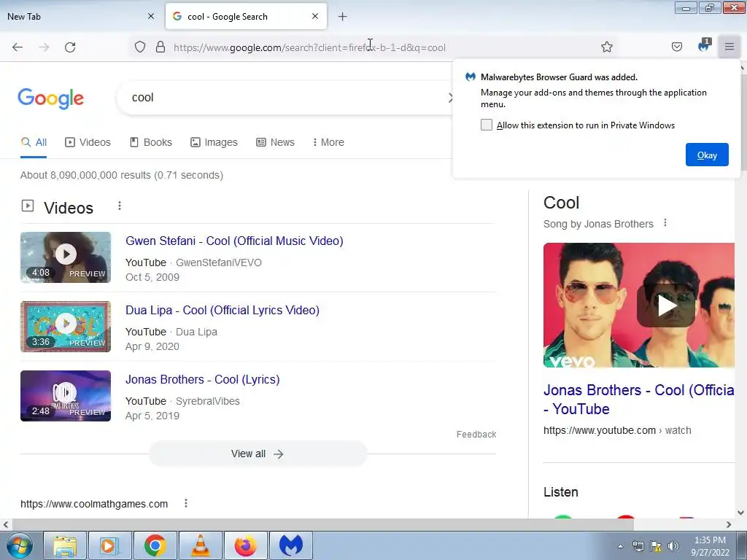The height and width of the screenshot is (560, 747).
Task: Open a new tab with plus button
Action: (343, 17)
